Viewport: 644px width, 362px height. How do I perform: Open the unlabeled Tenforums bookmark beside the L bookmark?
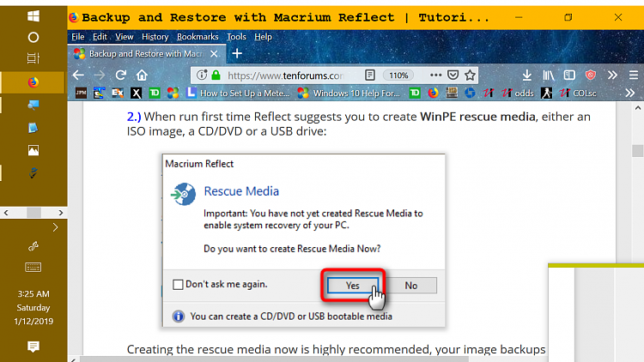(x=173, y=94)
